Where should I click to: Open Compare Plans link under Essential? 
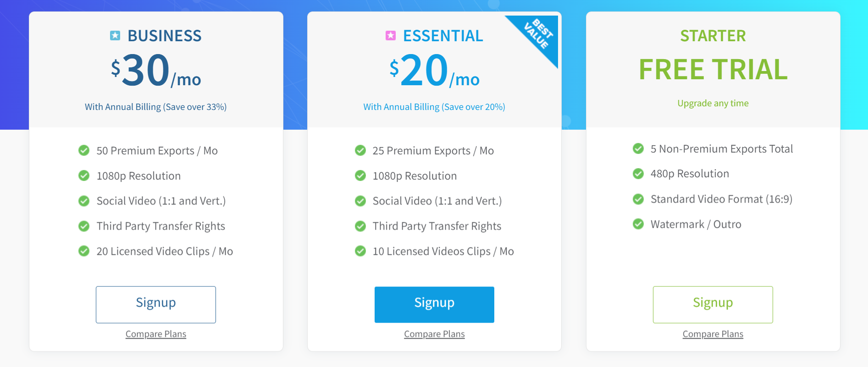pos(434,334)
